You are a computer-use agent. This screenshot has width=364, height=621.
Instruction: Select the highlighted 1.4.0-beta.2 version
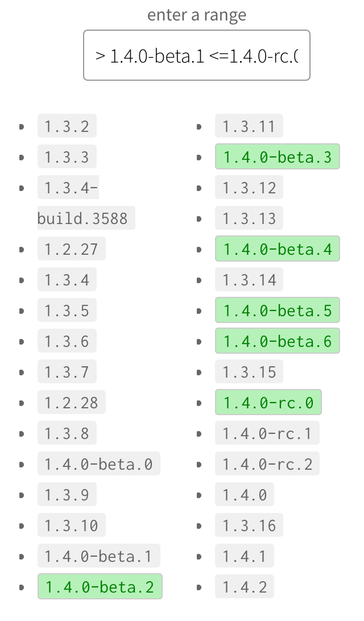(x=100, y=586)
